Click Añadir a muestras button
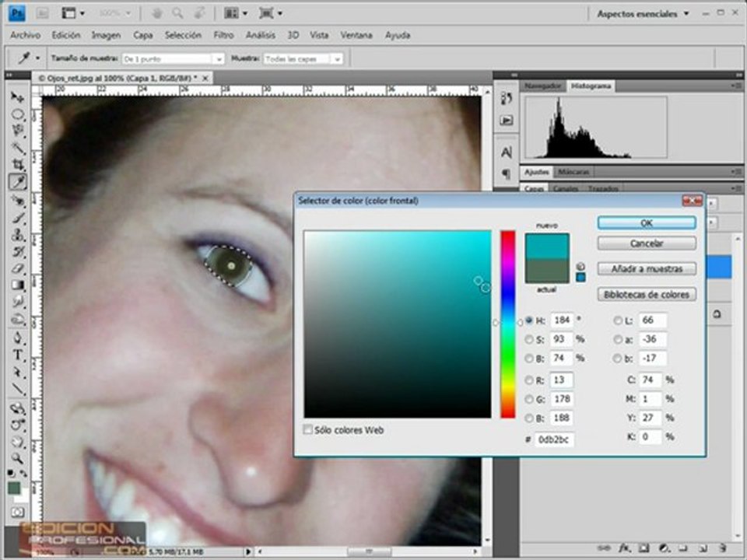 pos(647,269)
